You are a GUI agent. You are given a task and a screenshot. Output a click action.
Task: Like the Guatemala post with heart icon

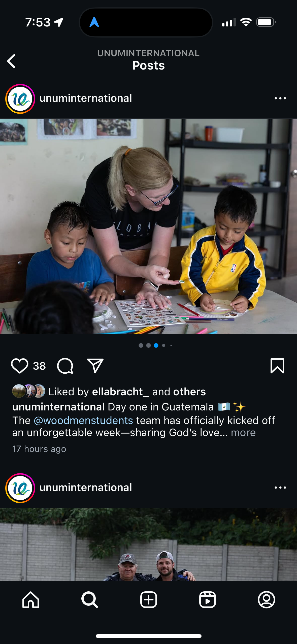click(19, 366)
